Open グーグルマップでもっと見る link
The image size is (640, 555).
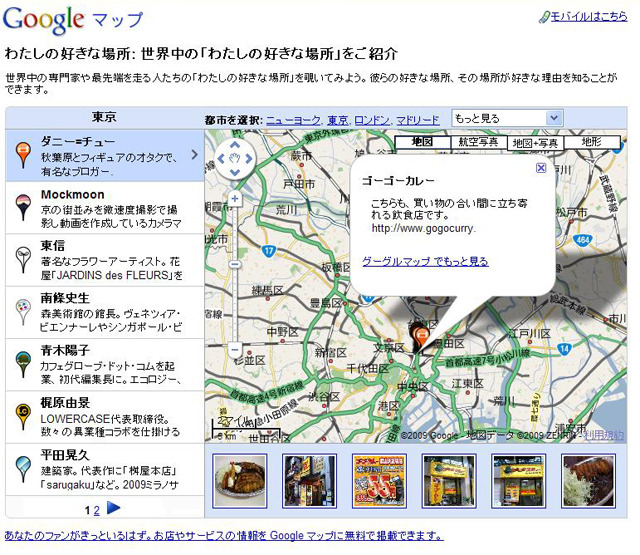point(425,261)
